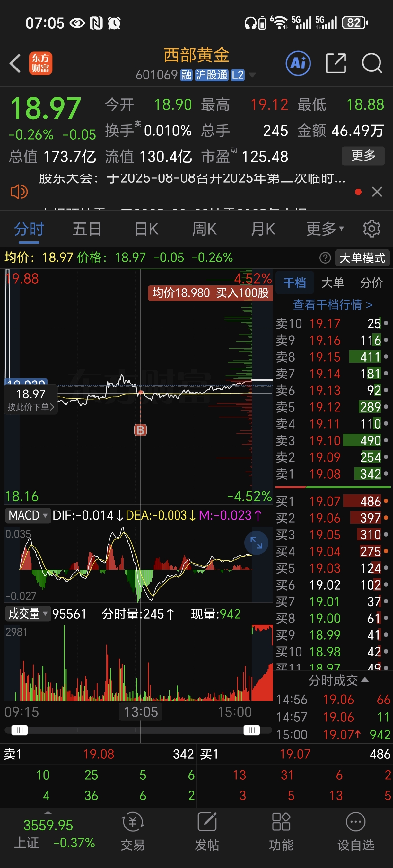Tap the 上证 3559.95 index value
Screen dimensions: 393x868
tap(48, 826)
